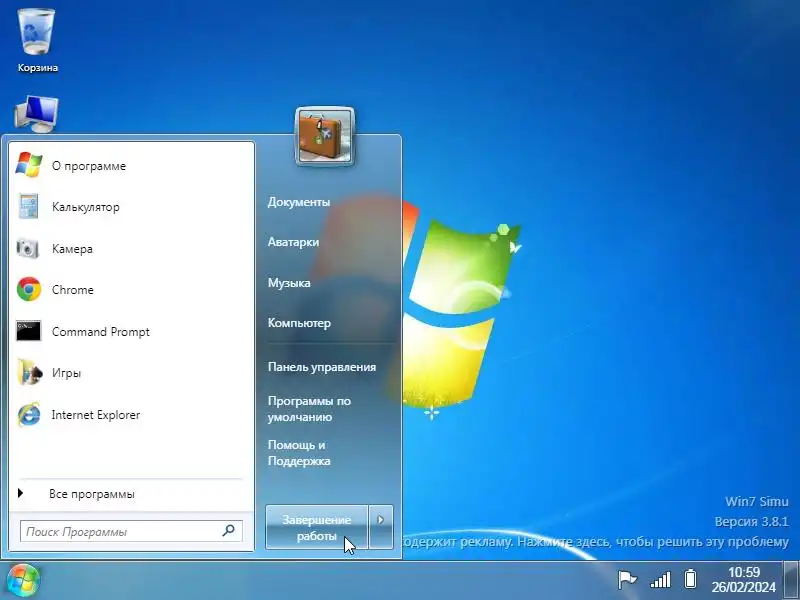Screen dimensions: 800x600
Task: Open Помощь и Поддержка
Action: click(299, 453)
